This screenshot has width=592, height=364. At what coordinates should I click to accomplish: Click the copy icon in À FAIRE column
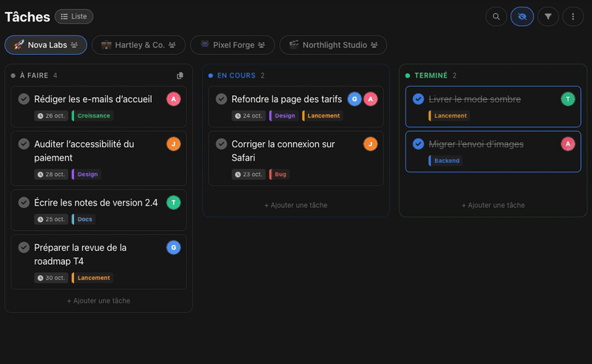(180, 75)
